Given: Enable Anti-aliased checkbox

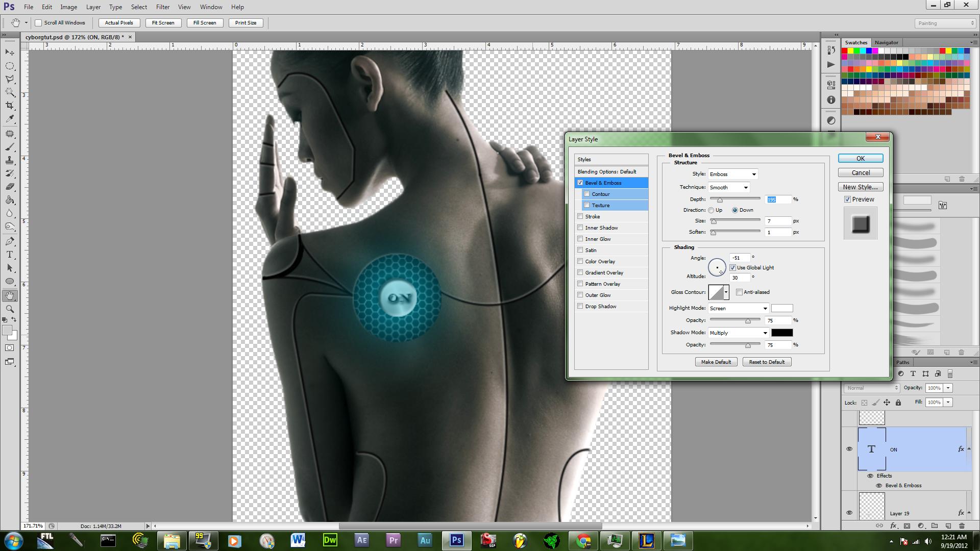Looking at the screenshot, I should coord(739,292).
